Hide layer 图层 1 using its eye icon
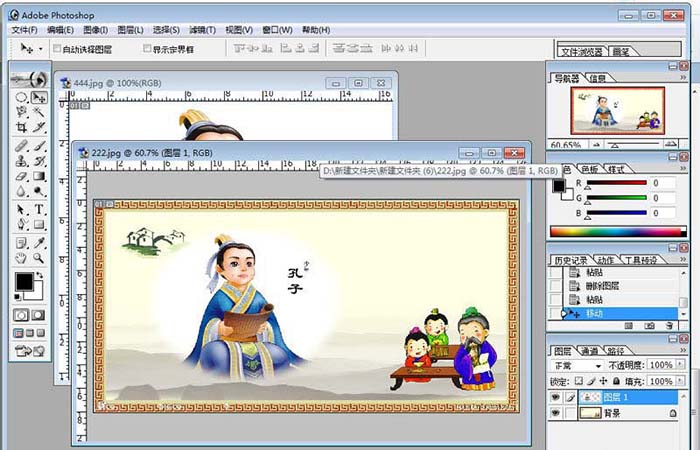This screenshot has height=450, width=700. 555,397
